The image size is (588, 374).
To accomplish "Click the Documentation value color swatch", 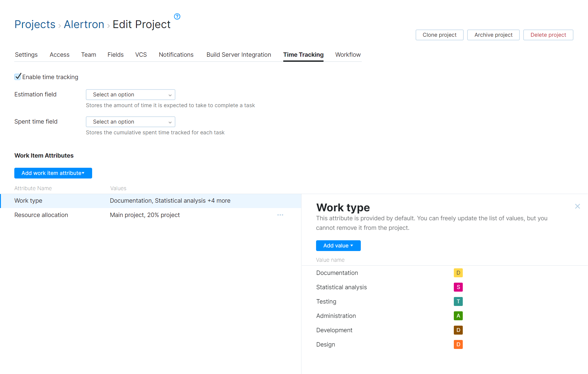I will coord(458,273).
